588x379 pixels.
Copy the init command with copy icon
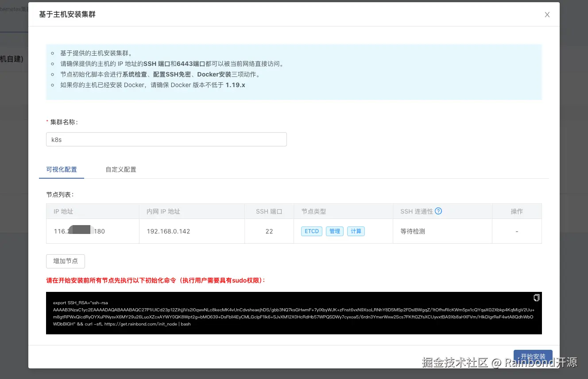coord(536,298)
